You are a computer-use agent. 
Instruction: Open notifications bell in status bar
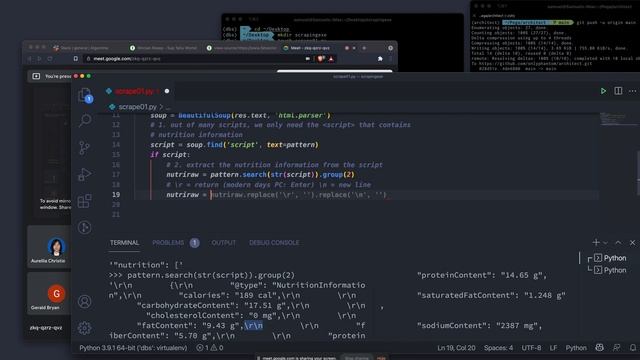633,348
